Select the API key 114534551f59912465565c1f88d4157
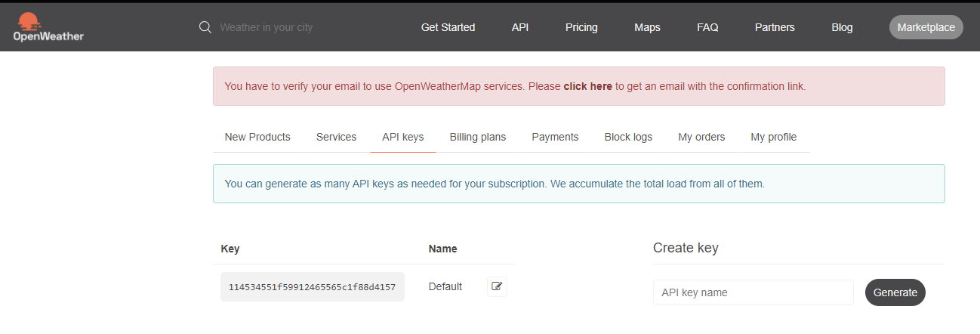 313,287
